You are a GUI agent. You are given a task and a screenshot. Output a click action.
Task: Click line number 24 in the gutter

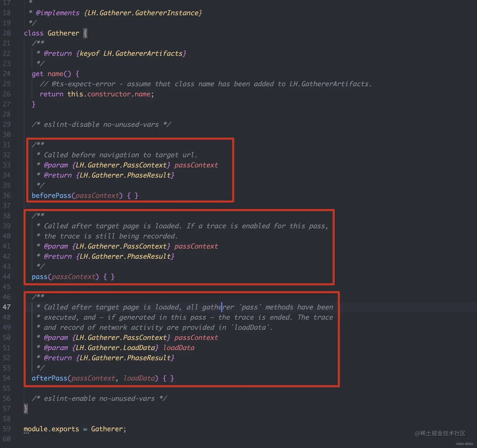pyautogui.click(x=7, y=74)
